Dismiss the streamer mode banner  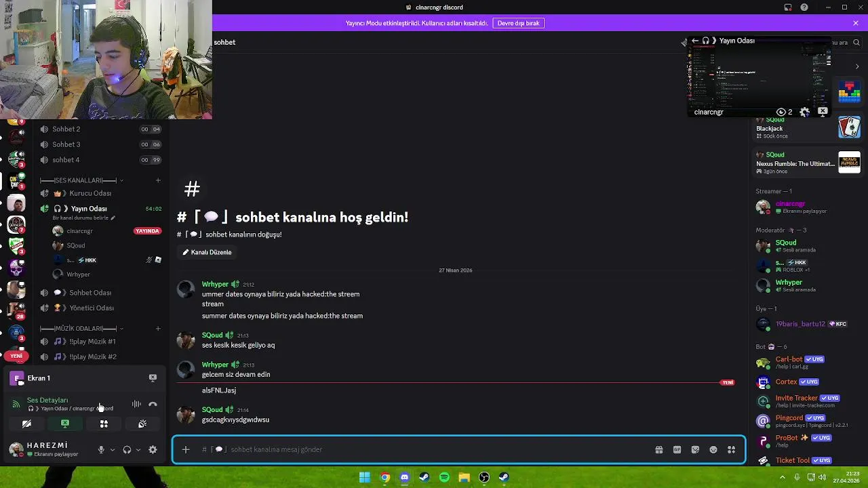click(x=856, y=23)
